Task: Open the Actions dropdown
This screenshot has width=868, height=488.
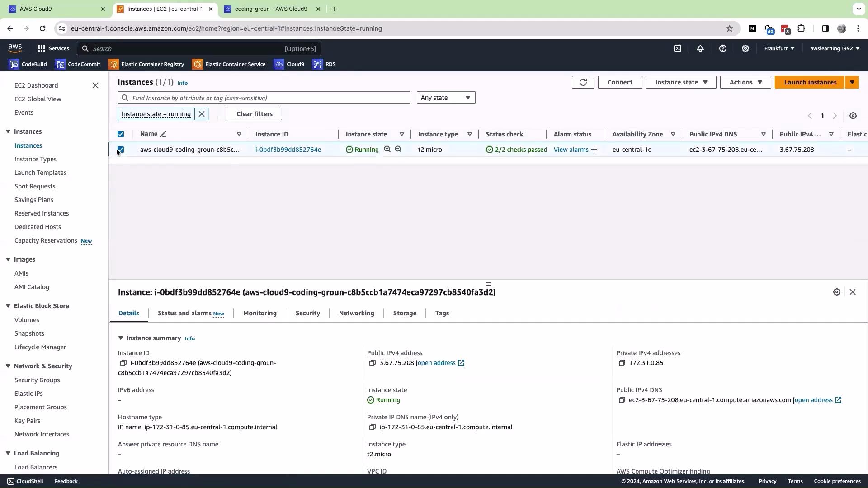Action: click(x=745, y=82)
